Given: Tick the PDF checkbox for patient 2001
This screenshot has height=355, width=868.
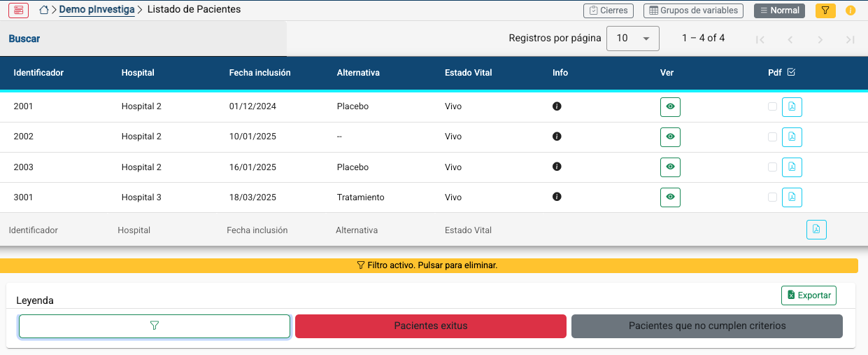Looking at the screenshot, I should (x=772, y=106).
